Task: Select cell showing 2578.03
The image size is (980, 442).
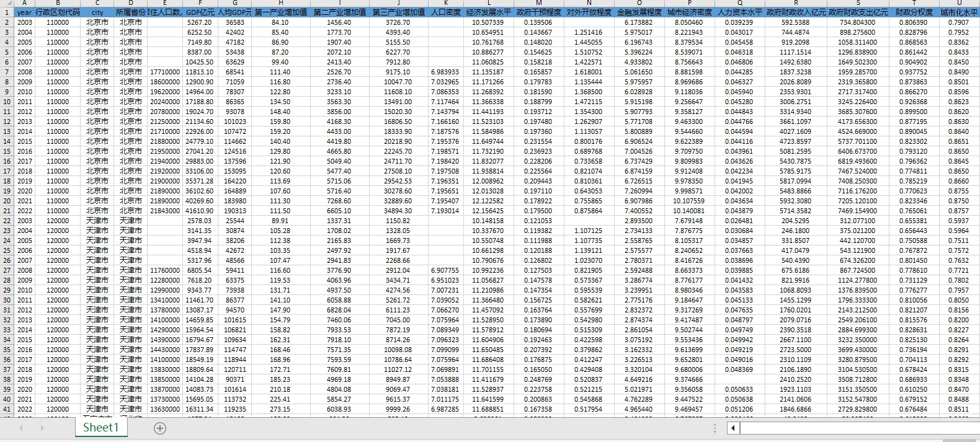Action: tap(200, 221)
